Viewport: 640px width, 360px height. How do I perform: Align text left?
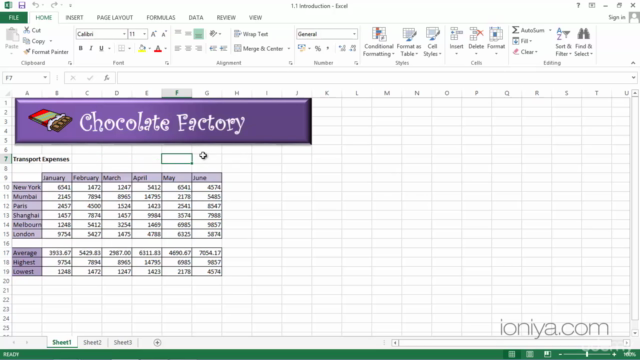[x=178, y=49]
